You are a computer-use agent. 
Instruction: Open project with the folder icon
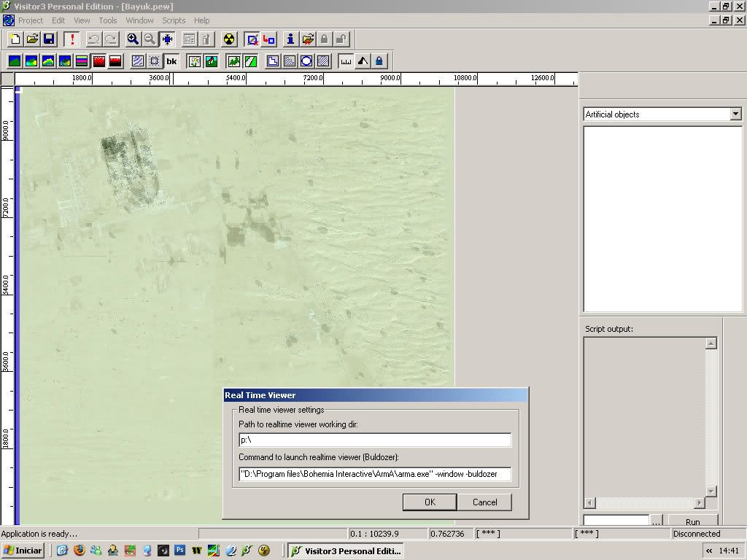pyautogui.click(x=32, y=39)
